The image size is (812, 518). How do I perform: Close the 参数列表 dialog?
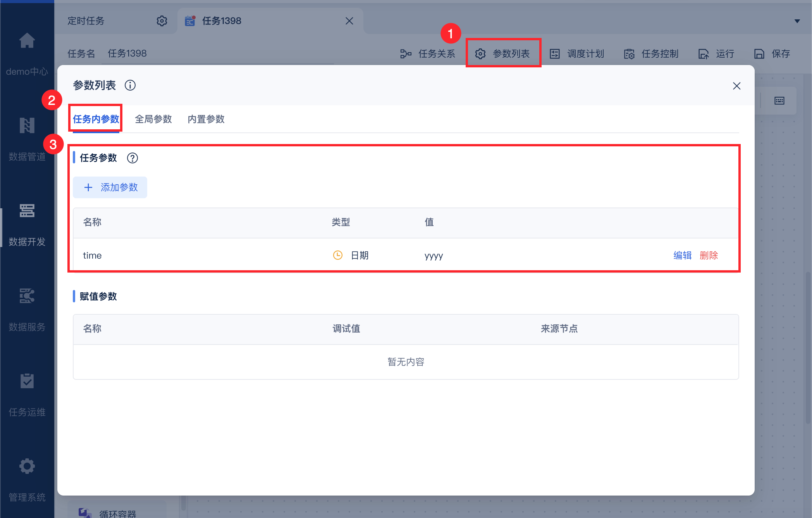736,86
